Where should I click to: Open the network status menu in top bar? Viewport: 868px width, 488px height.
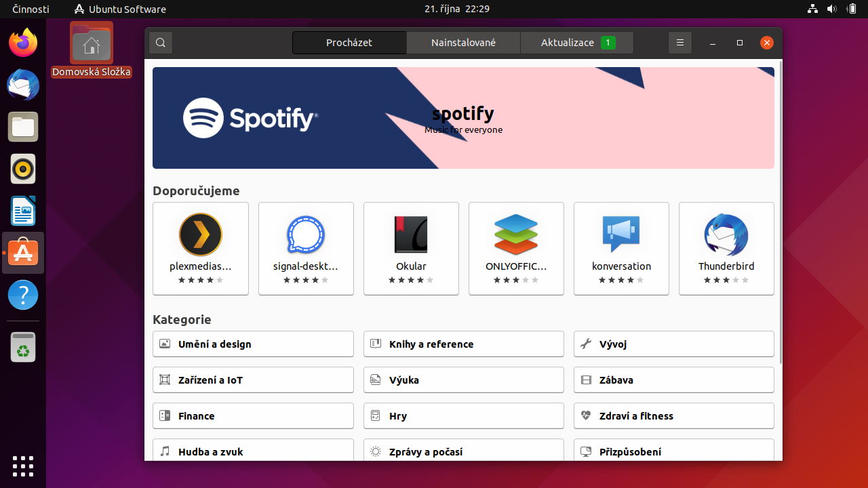(812, 9)
